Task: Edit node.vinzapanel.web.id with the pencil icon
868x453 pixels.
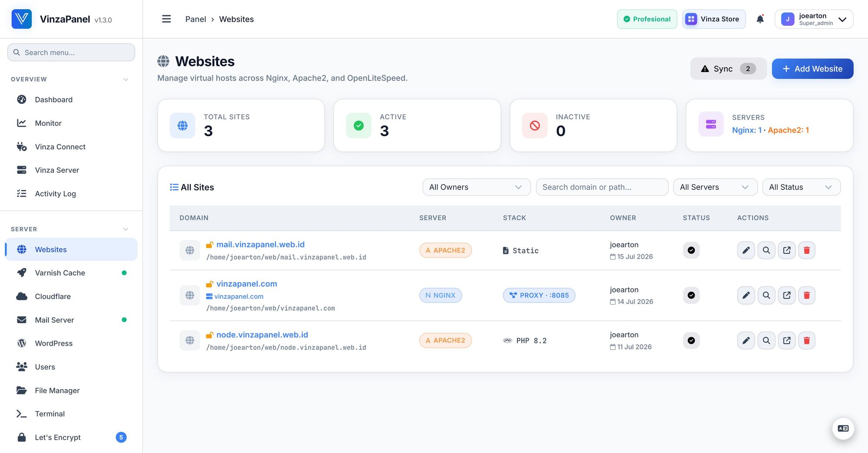Action: pyautogui.click(x=746, y=341)
